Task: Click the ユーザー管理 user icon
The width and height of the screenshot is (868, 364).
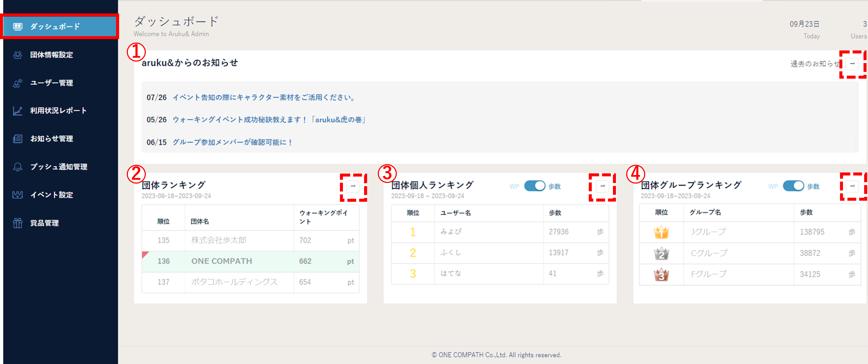Action: [x=18, y=83]
